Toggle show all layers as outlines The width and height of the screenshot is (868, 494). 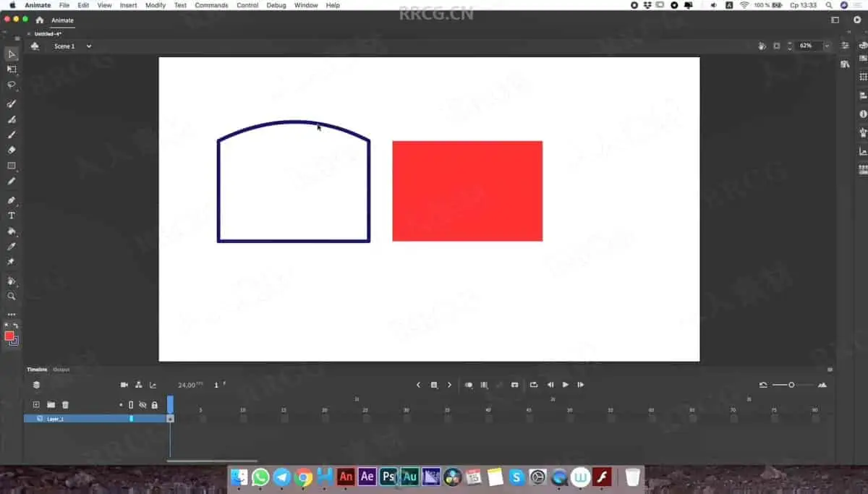131,405
